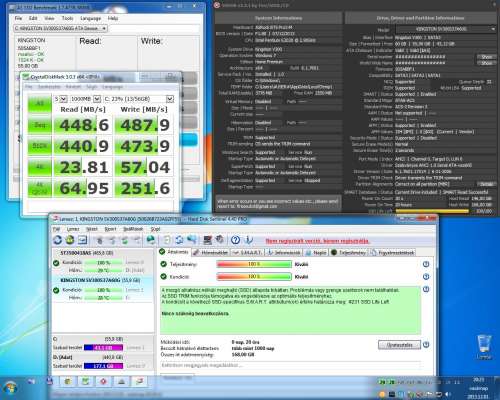Click Seq read value 448.6
500x400 pixels.
(83, 125)
